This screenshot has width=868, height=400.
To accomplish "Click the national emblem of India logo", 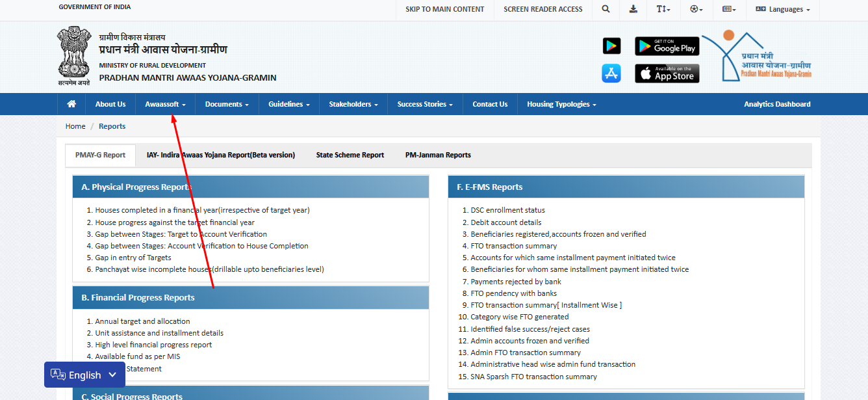I will coord(73,55).
